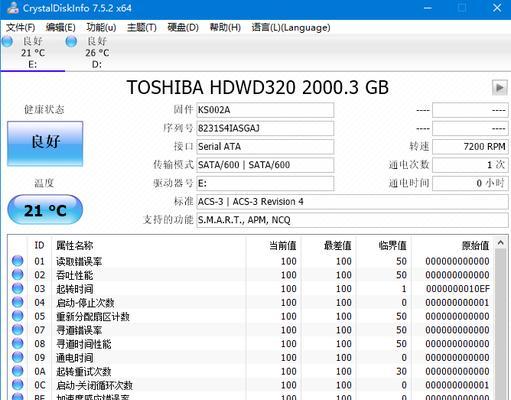Select the 启动-停止次数 attribute name

tap(85, 303)
